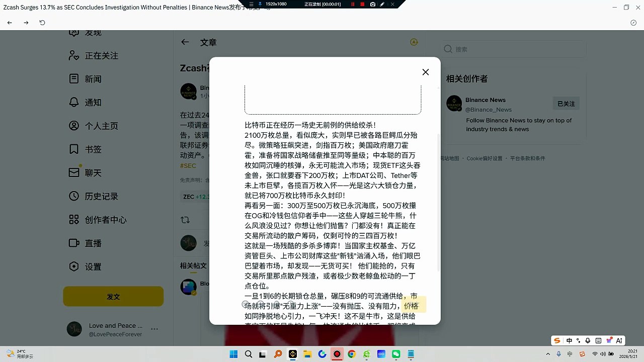Image resolution: width=644 pixels, height=362 pixels.
Task: Click the Sogou input method S icon
Action: (557, 340)
